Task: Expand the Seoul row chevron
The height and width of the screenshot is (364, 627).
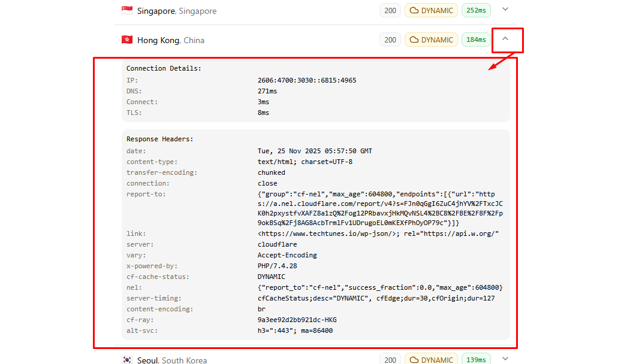Action: tap(505, 359)
